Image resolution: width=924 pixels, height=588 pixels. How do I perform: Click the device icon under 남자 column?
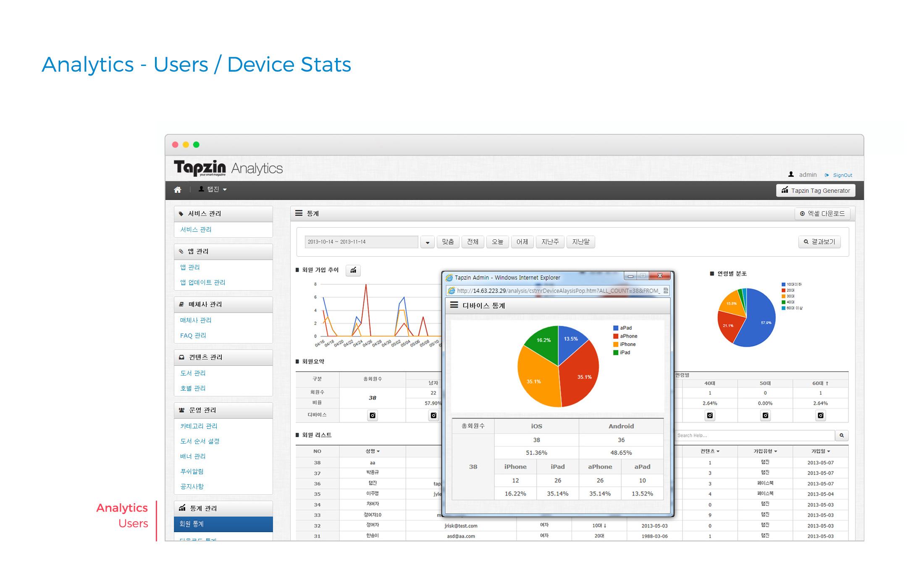[434, 415]
